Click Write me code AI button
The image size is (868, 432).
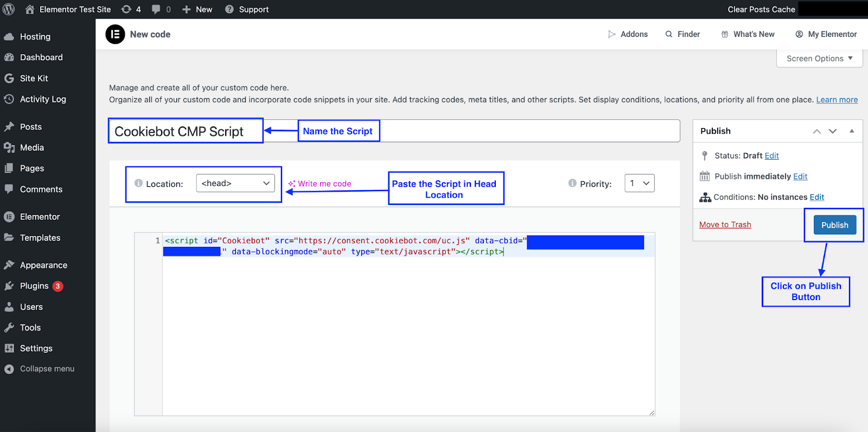(x=320, y=184)
